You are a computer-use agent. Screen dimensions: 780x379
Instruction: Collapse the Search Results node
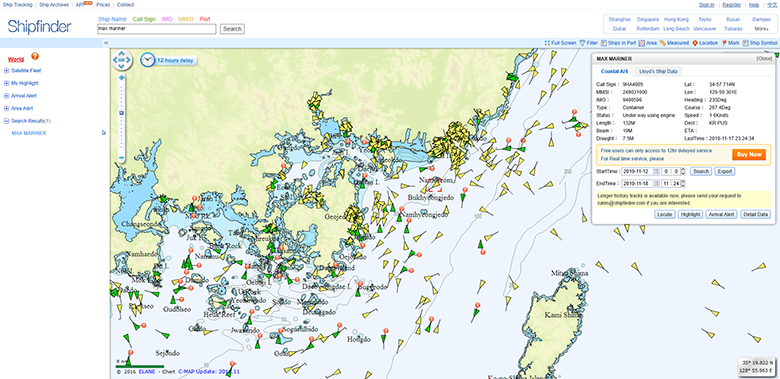[6, 120]
